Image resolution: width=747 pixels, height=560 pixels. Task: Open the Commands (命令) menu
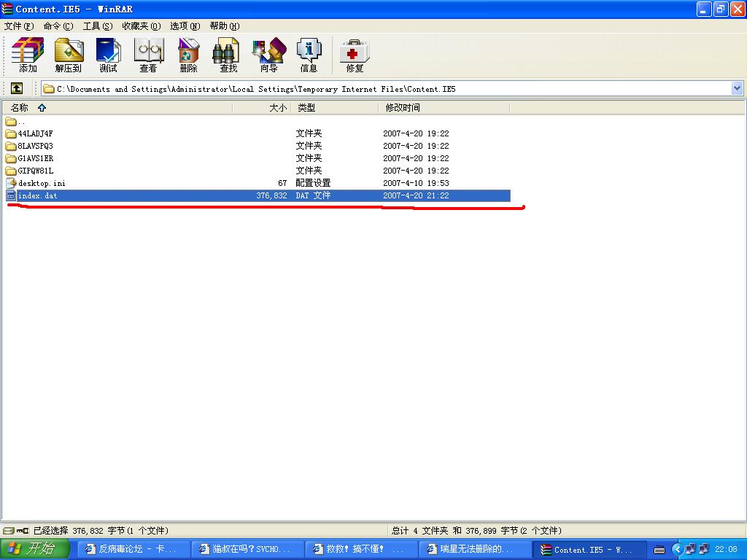[x=58, y=26]
